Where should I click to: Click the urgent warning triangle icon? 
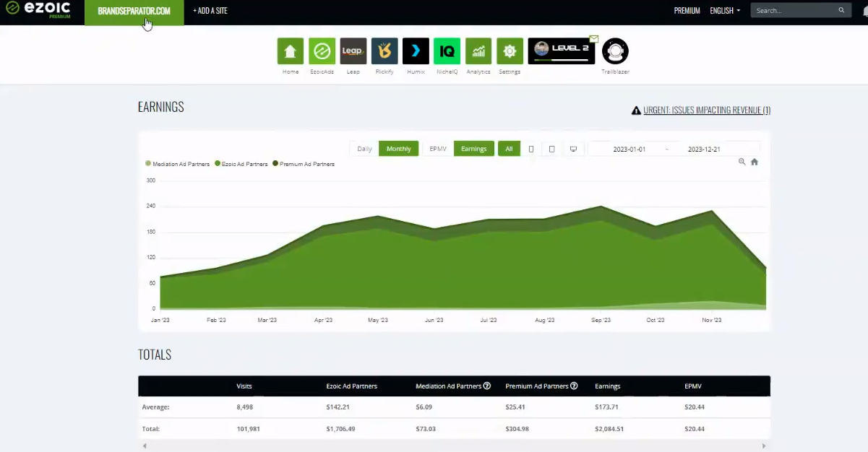pyautogui.click(x=636, y=110)
